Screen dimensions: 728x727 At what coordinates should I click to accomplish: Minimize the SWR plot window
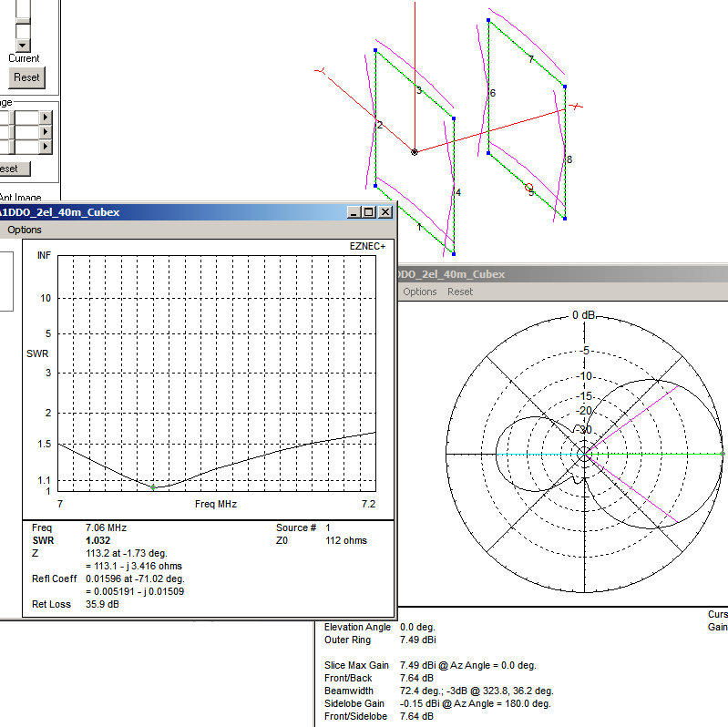tap(354, 212)
